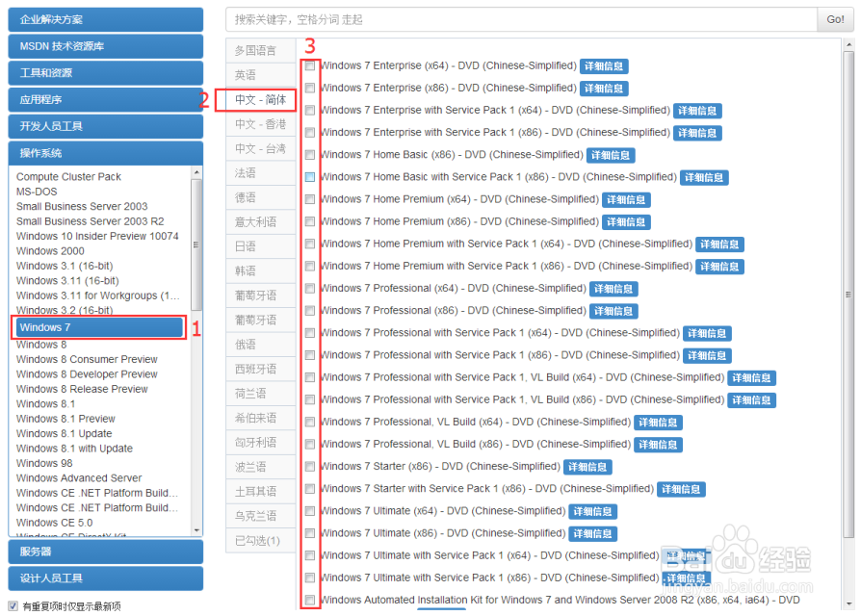861x616 pixels.
Task: Select Windows 2000 in the OS list
Action: pyautogui.click(x=50, y=250)
